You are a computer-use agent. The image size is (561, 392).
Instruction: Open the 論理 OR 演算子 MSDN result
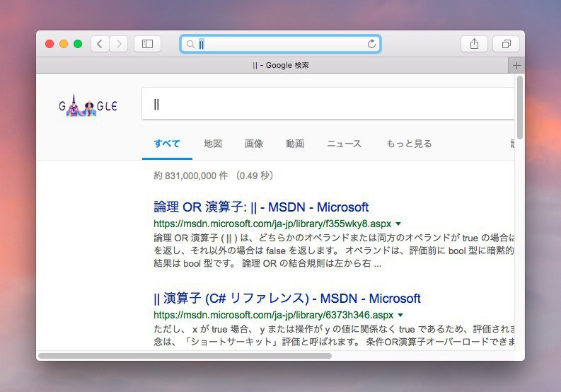261,207
